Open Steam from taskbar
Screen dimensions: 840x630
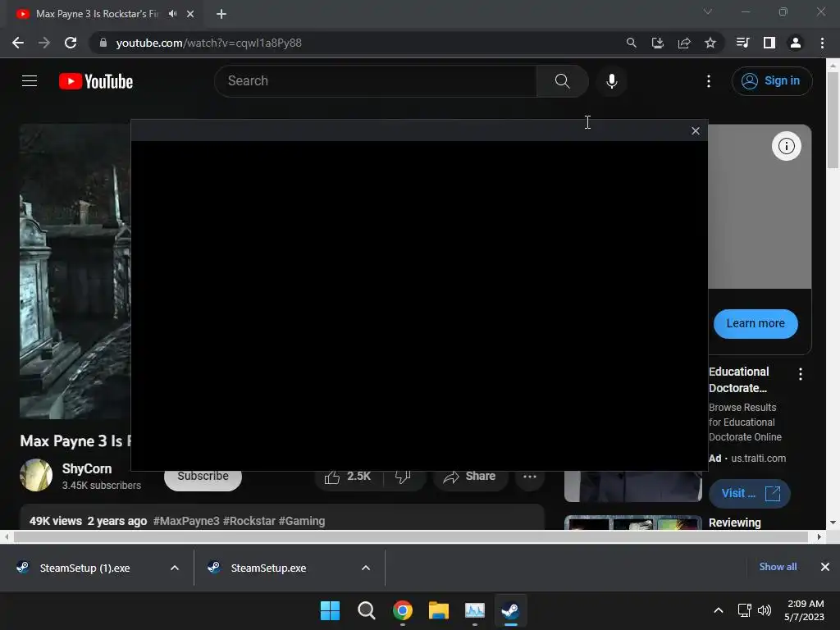(510, 610)
